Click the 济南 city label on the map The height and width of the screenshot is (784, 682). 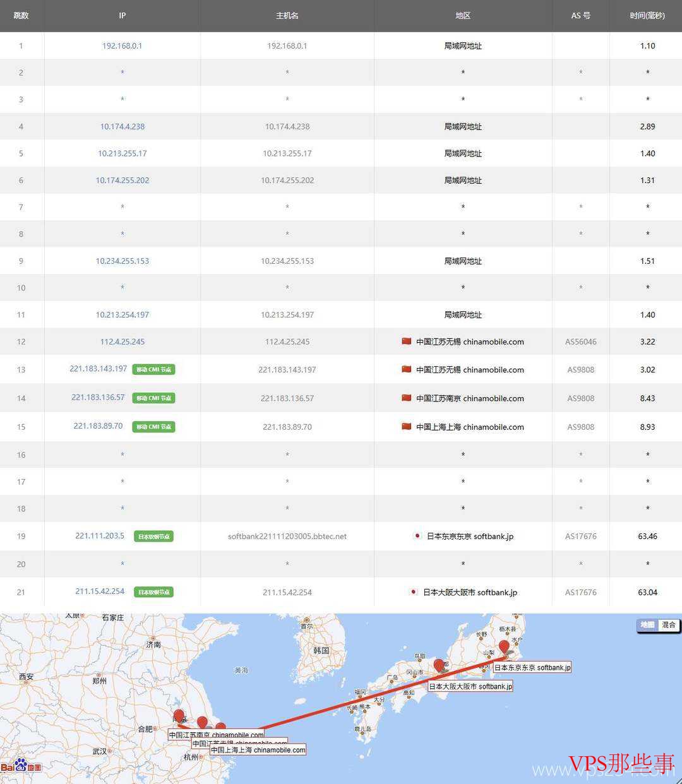[153, 644]
